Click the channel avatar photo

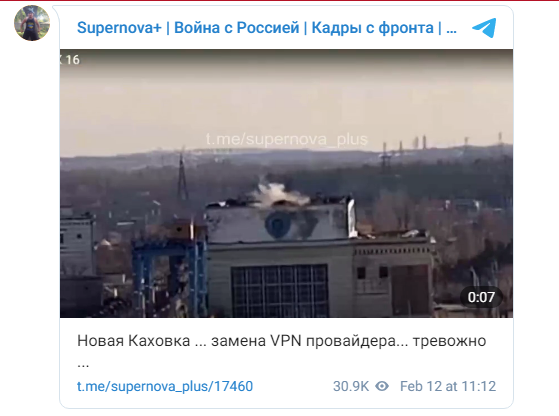[32, 23]
